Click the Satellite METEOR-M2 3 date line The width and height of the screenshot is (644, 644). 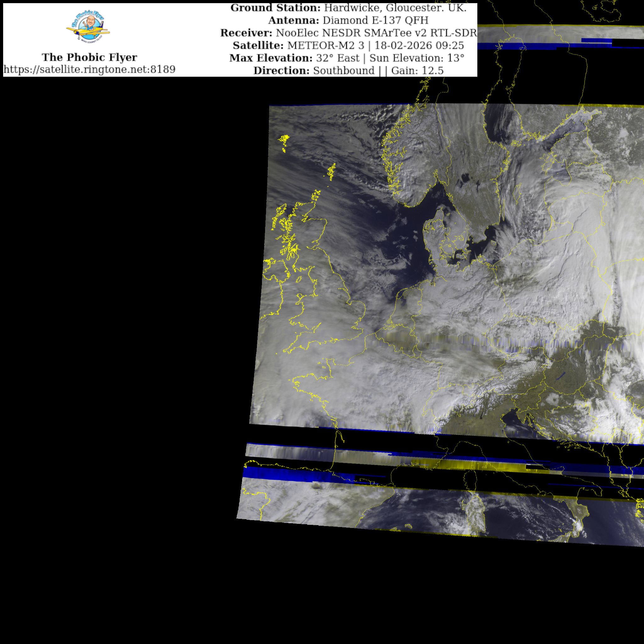pos(348,45)
